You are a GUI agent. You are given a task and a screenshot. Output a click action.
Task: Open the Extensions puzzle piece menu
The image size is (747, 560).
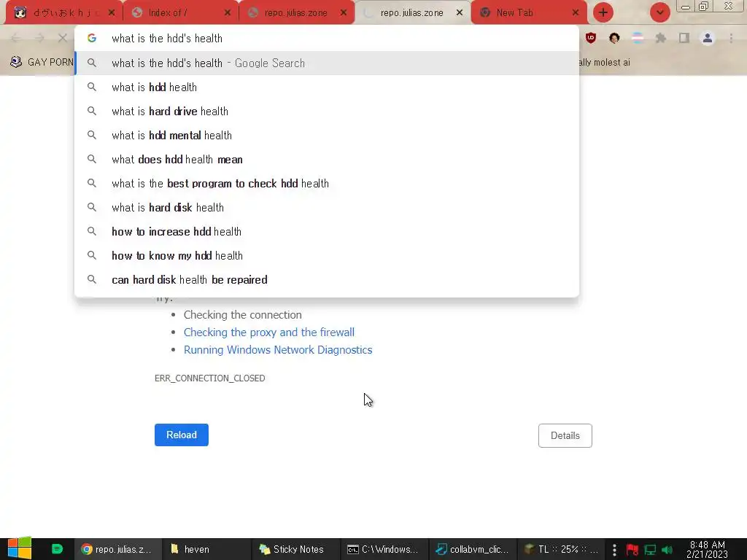(661, 38)
